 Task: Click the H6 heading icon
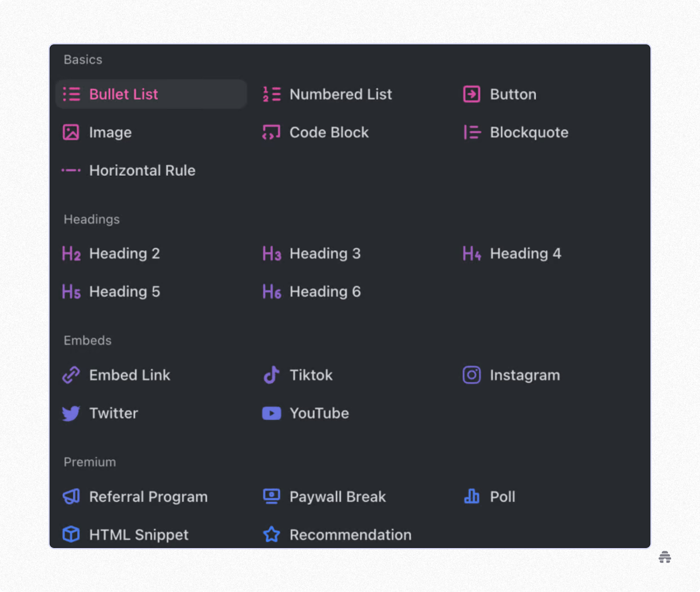(x=272, y=292)
